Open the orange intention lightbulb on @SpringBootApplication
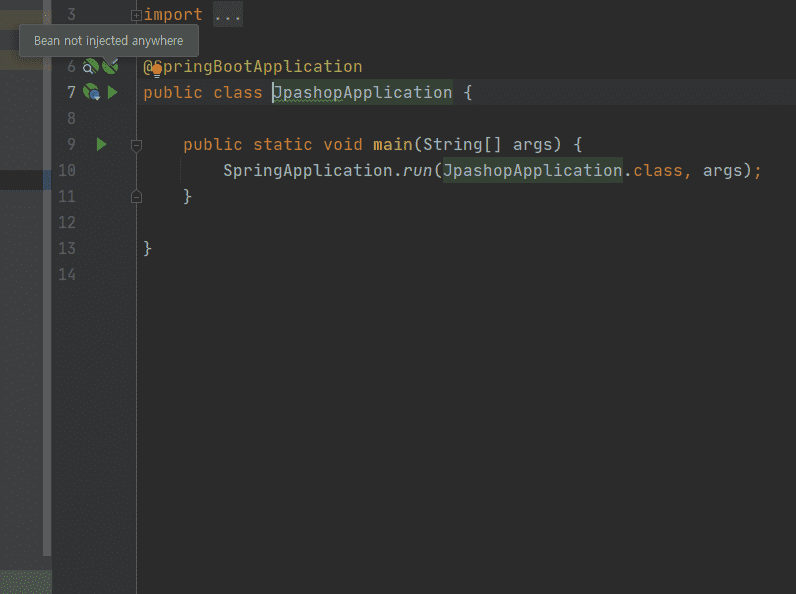The width and height of the screenshot is (796, 594). pyautogui.click(x=157, y=70)
